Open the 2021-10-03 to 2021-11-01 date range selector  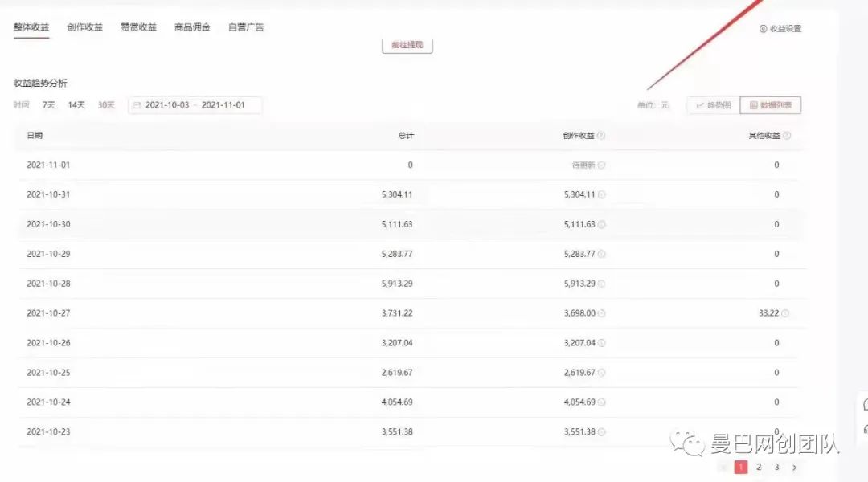pyautogui.click(x=194, y=104)
